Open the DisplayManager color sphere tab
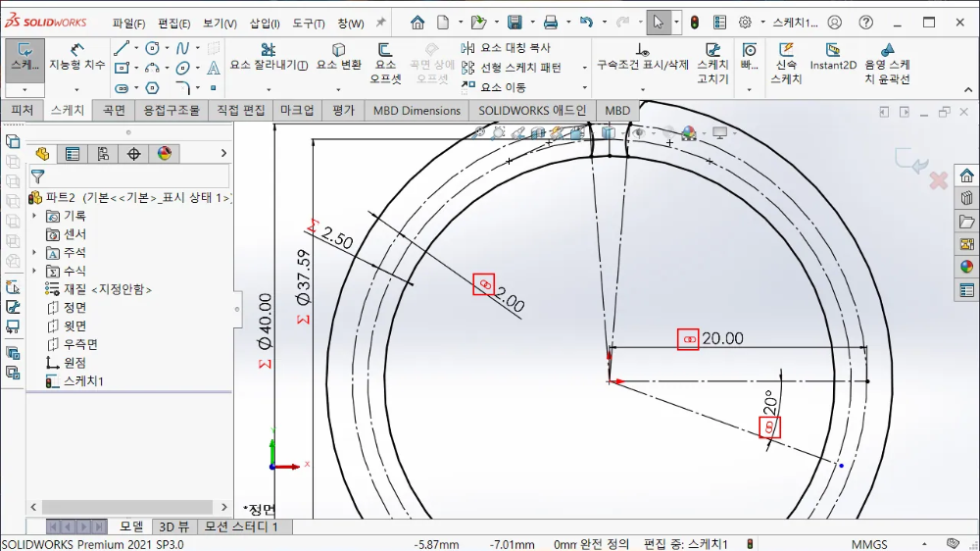The image size is (980, 551). (x=165, y=154)
